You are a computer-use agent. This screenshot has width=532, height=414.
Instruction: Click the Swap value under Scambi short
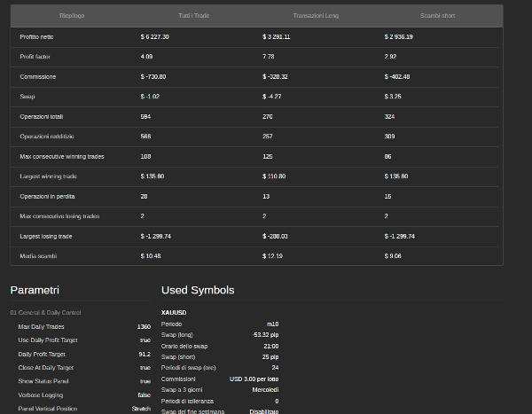[393, 97]
